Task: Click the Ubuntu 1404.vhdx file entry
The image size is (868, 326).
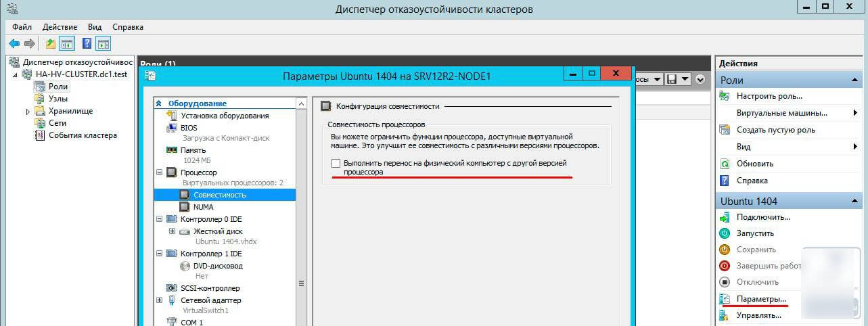Action: click(226, 241)
